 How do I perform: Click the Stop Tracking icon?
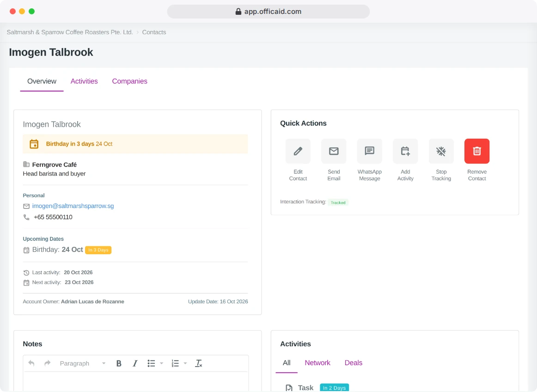click(x=441, y=151)
